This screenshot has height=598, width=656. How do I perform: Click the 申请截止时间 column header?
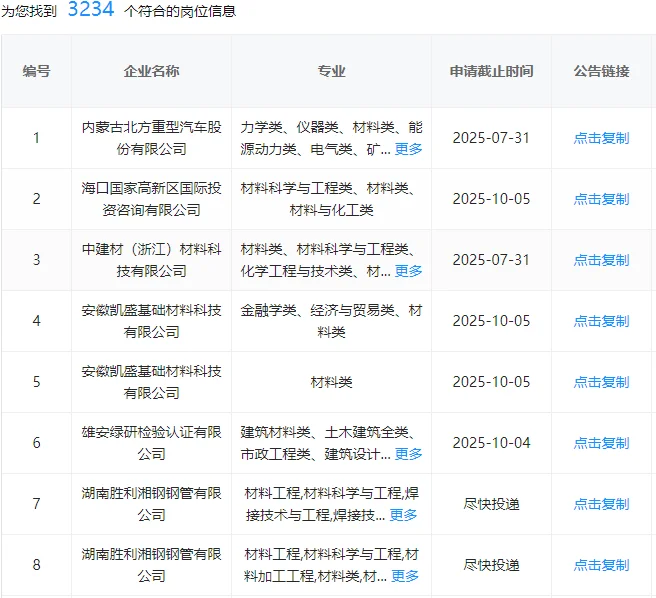click(x=491, y=71)
